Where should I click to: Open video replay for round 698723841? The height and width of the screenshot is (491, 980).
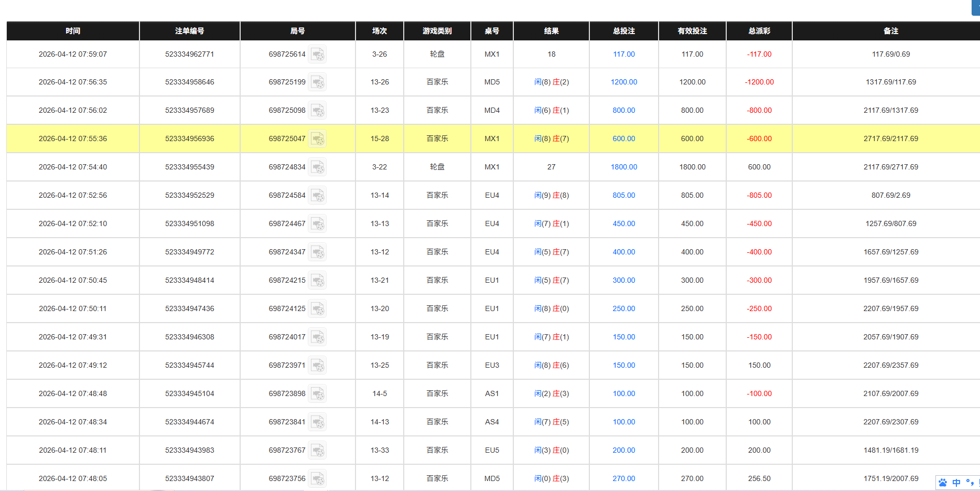(318, 422)
